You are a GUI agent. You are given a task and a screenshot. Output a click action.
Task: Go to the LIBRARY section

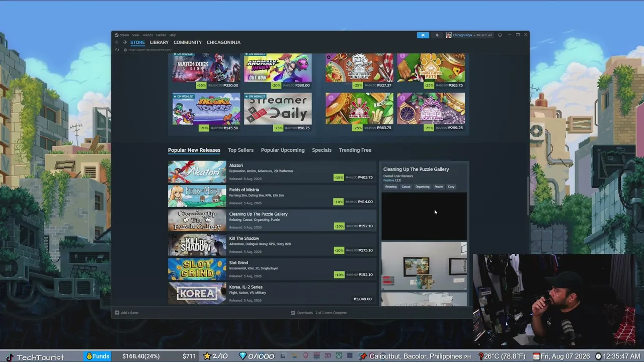159,42
